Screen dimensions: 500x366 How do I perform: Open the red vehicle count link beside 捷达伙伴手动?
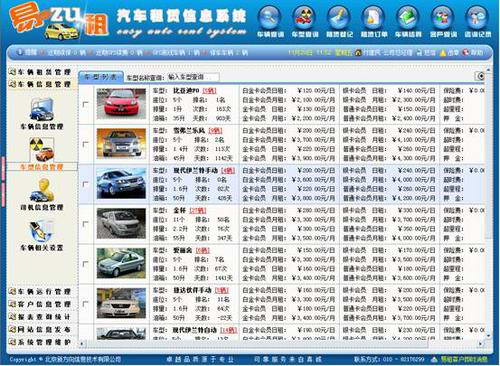pos(222,290)
